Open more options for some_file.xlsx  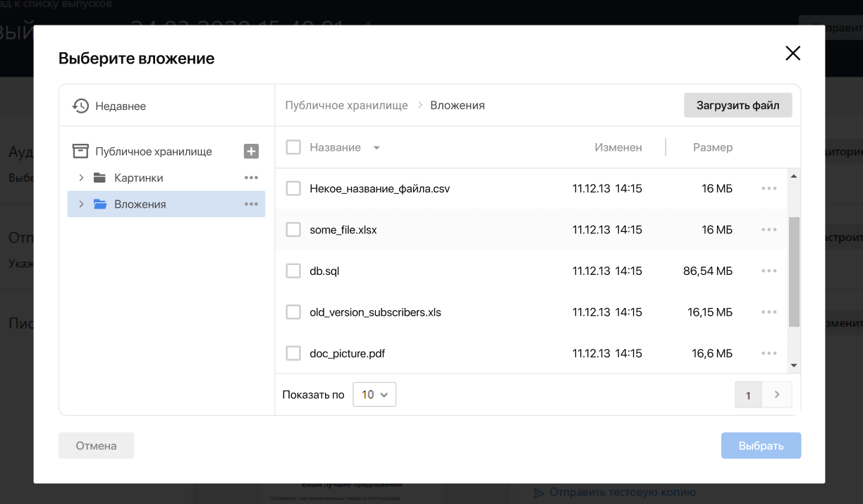tap(769, 230)
